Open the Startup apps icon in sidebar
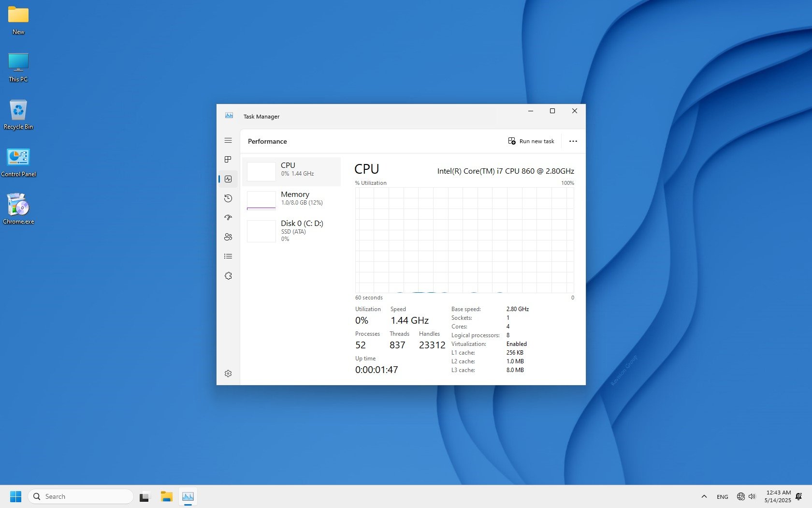Image resolution: width=812 pixels, height=508 pixels. click(228, 218)
